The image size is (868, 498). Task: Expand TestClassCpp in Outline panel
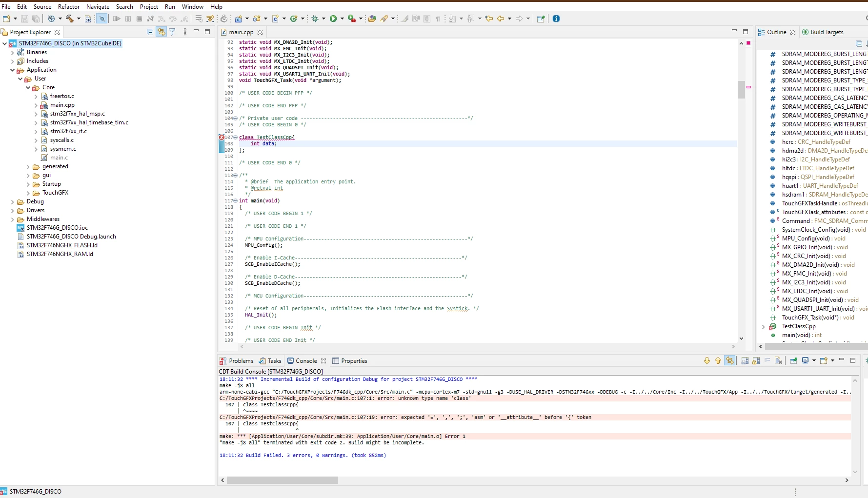click(764, 326)
